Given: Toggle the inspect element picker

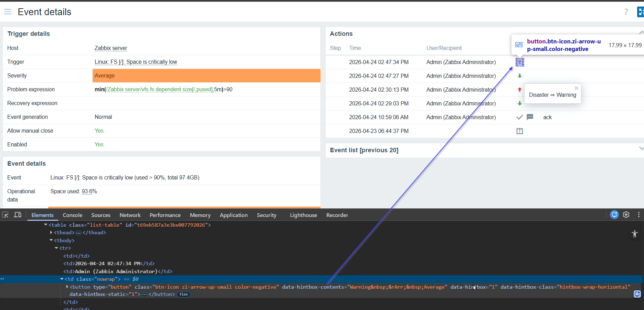Looking at the screenshot, I should (5, 215).
